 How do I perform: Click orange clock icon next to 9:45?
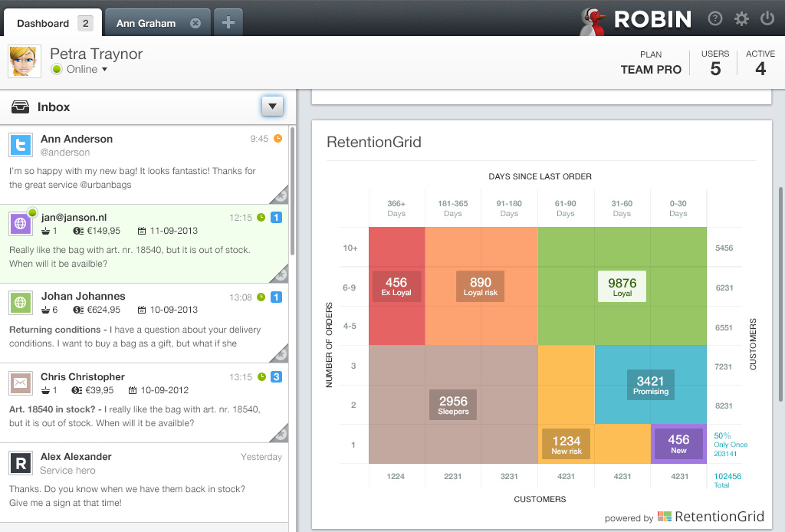278,138
